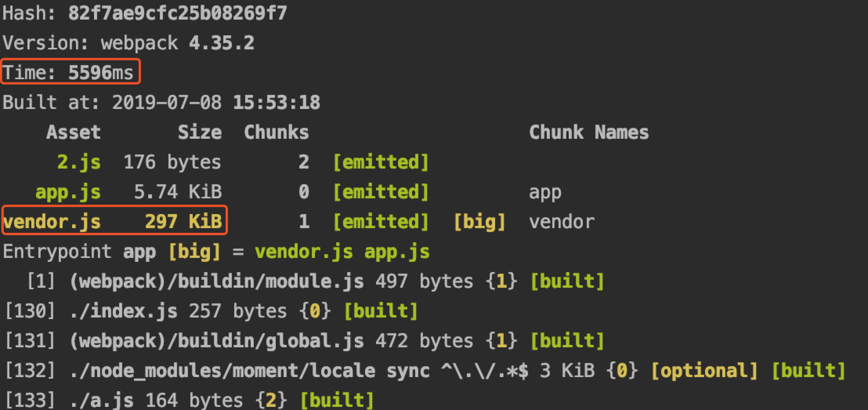Click the '5.74 KiB' size value

coord(178,192)
